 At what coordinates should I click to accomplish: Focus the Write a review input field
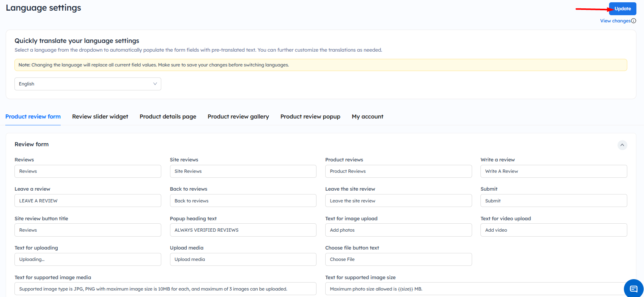tap(553, 171)
